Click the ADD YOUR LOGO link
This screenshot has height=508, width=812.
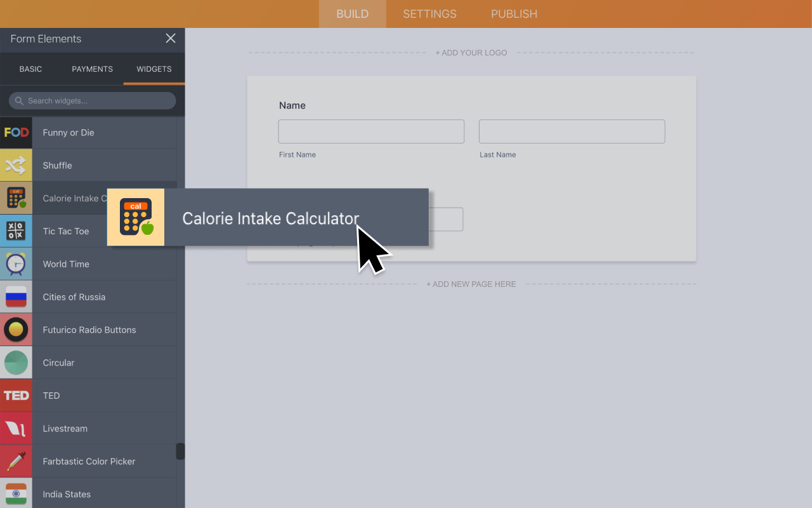471,53
